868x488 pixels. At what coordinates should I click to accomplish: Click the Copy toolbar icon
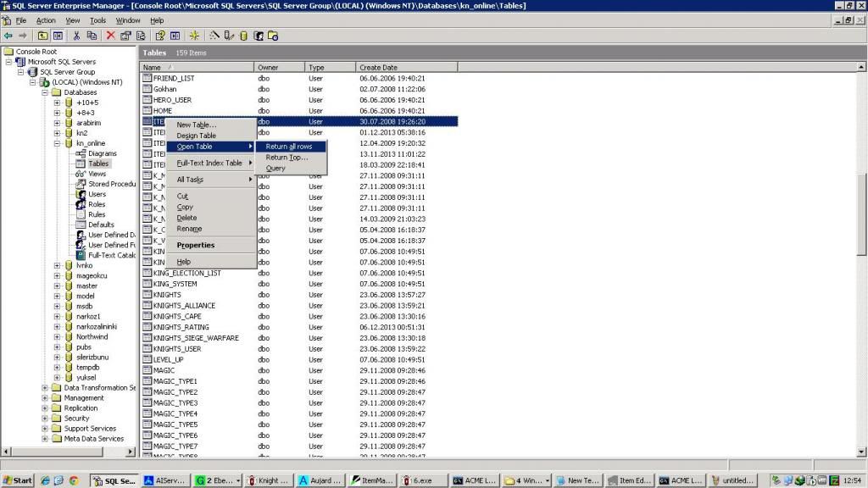pyautogui.click(x=92, y=36)
